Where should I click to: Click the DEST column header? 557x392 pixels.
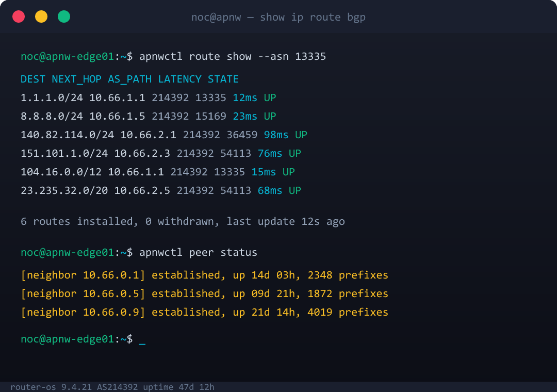[33, 79]
